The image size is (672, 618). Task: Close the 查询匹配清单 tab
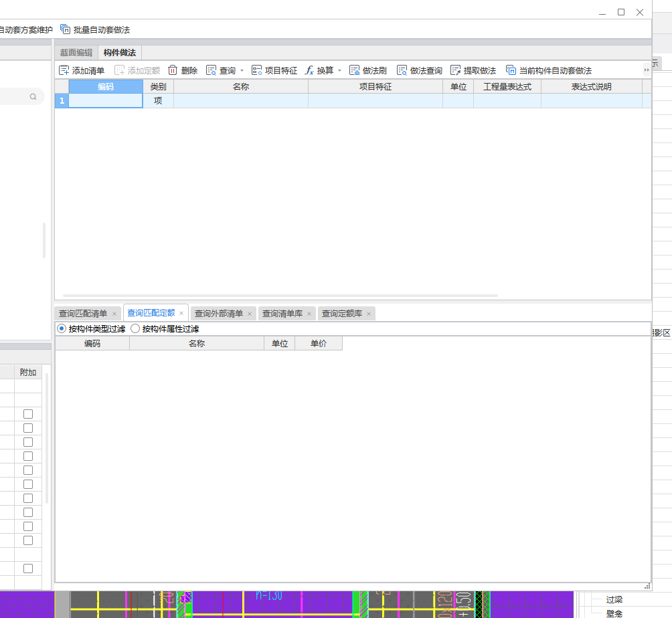tap(114, 314)
